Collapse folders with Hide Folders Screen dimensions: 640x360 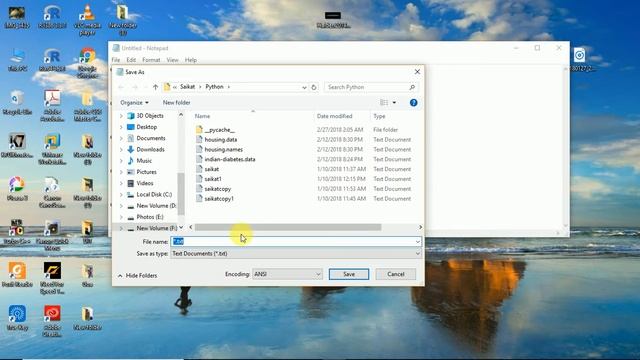point(138,276)
